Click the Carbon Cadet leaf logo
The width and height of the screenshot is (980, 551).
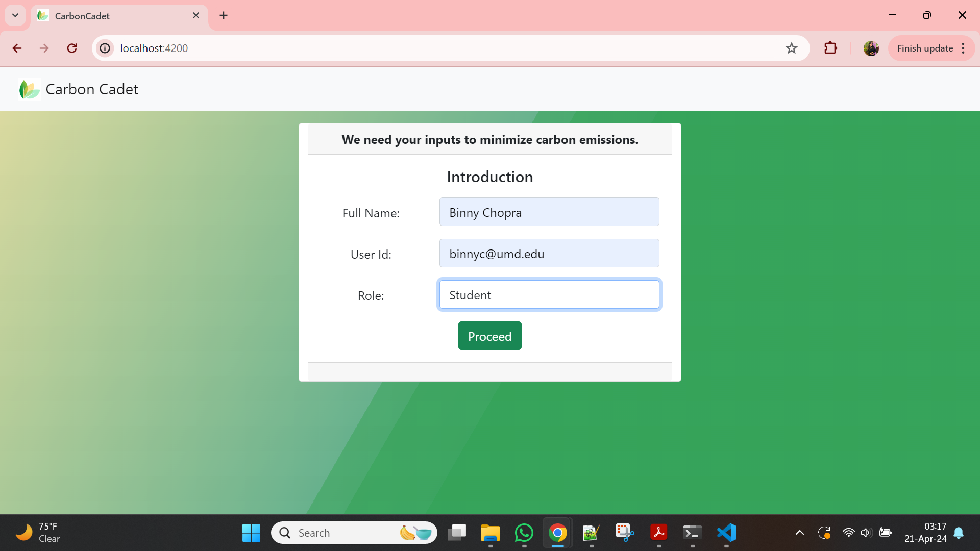click(29, 89)
